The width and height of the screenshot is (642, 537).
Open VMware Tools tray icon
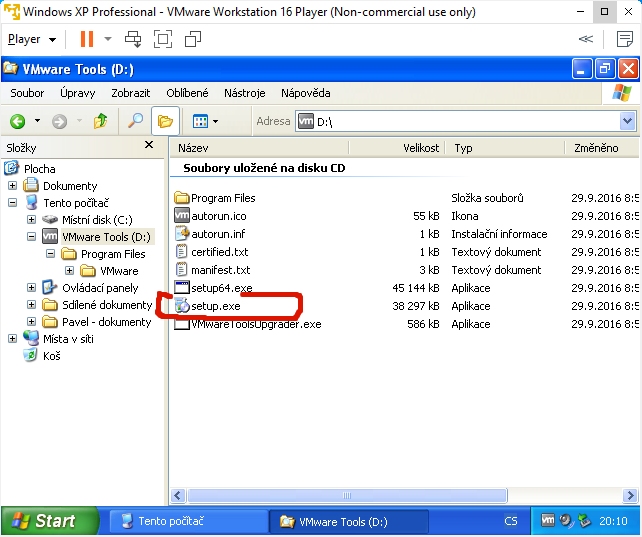(x=547, y=520)
